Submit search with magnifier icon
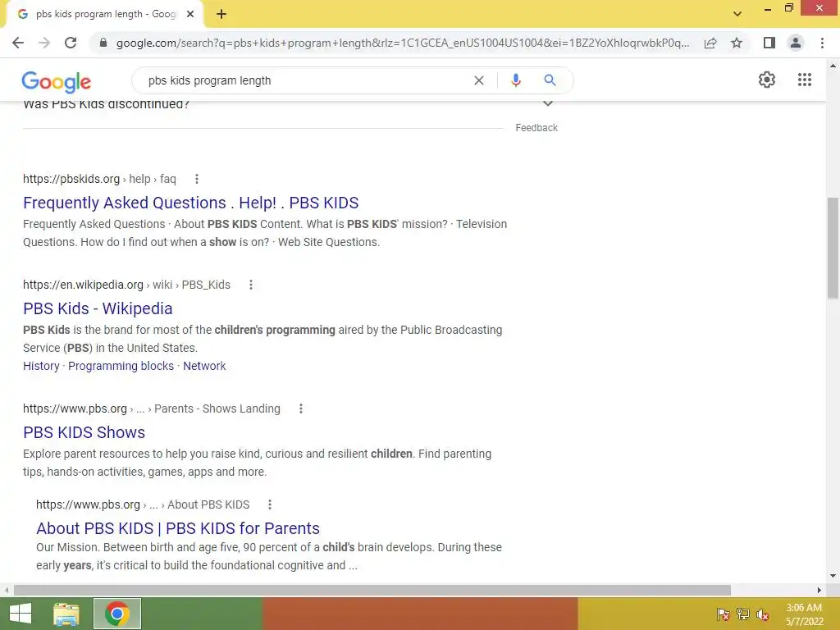This screenshot has height=630, width=840. [x=550, y=80]
